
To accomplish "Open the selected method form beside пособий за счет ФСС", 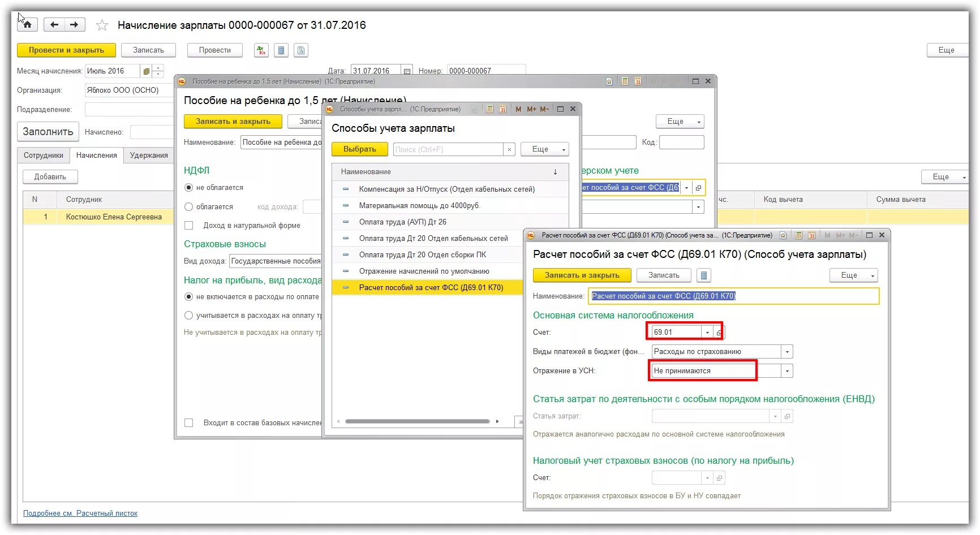I will pyautogui.click(x=698, y=188).
